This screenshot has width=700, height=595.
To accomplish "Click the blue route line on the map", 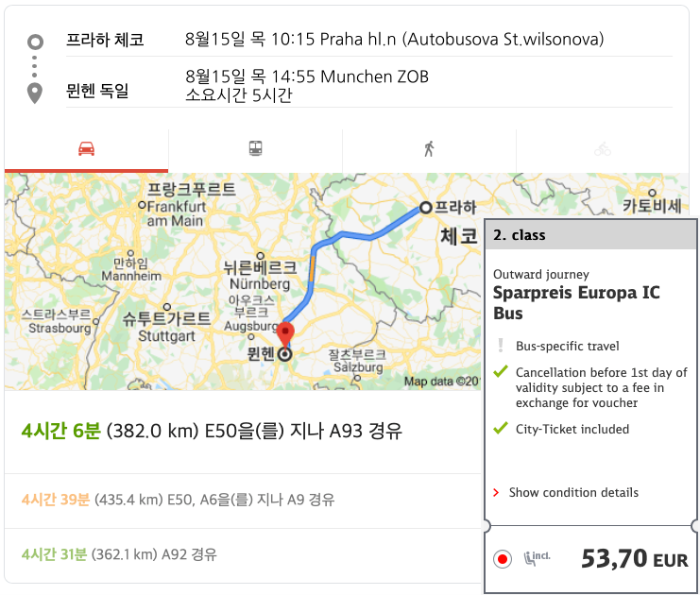I will pyautogui.click(x=342, y=234).
